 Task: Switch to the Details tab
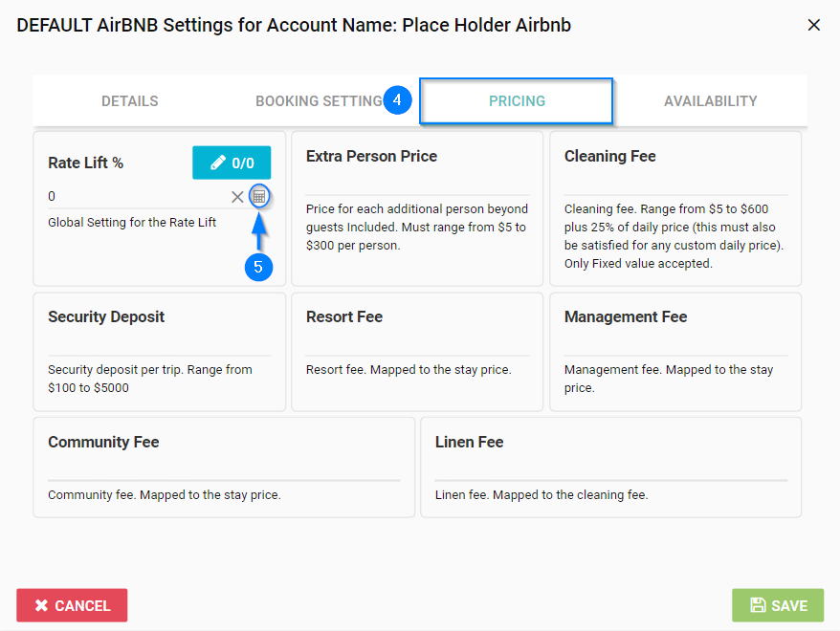pyautogui.click(x=130, y=101)
